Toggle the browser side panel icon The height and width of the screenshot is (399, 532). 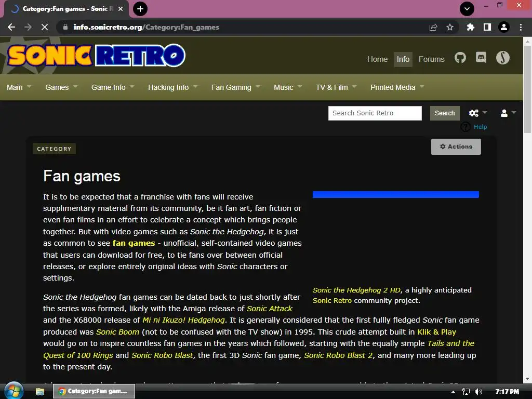(487, 27)
